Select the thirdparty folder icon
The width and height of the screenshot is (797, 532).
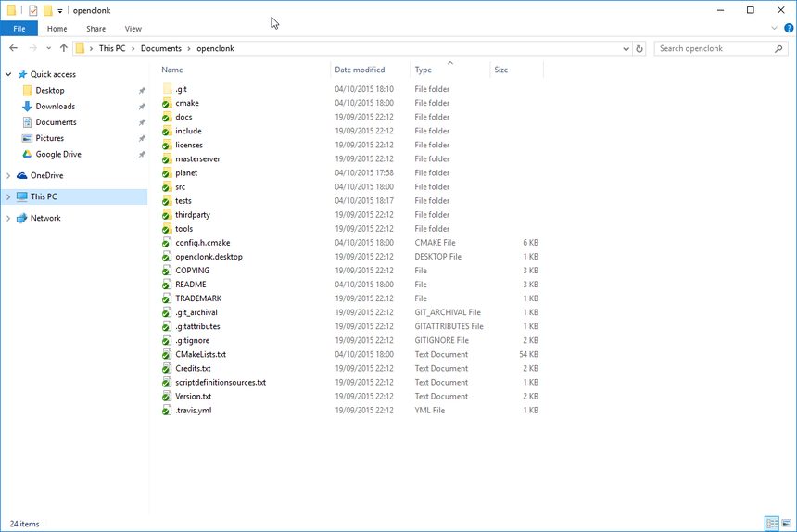(x=166, y=215)
